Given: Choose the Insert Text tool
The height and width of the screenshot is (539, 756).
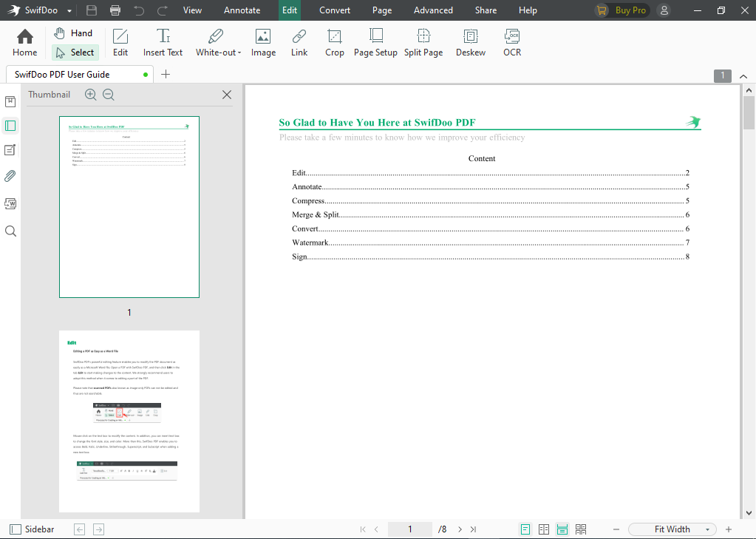Looking at the screenshot, I should [x=163, y=42].
